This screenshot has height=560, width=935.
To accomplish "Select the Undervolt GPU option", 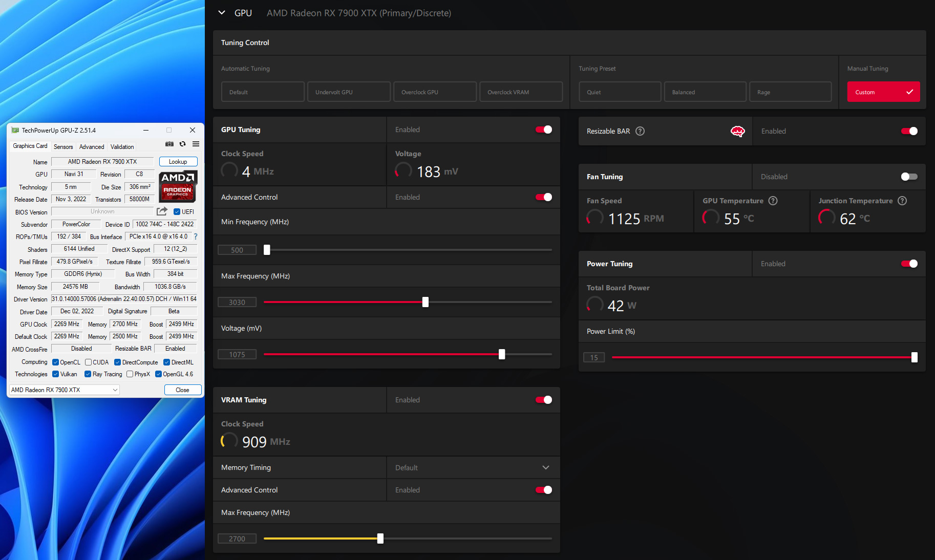I will [349, 92].
